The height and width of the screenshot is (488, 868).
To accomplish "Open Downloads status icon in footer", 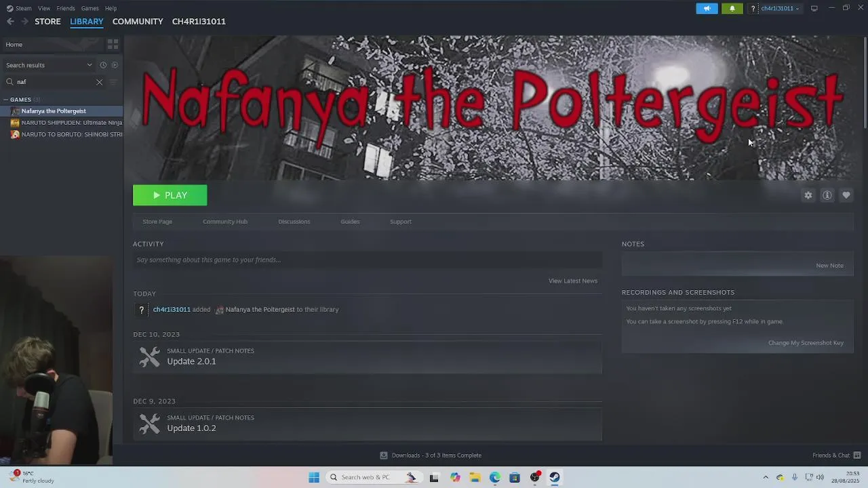I will [384, 455].
